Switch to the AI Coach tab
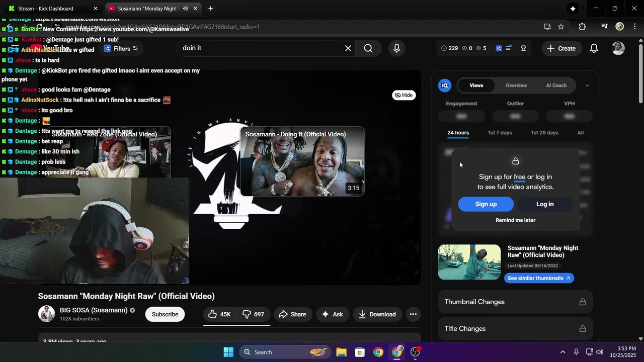The height and width of the screenshot is (362, 644). (556, 85)
